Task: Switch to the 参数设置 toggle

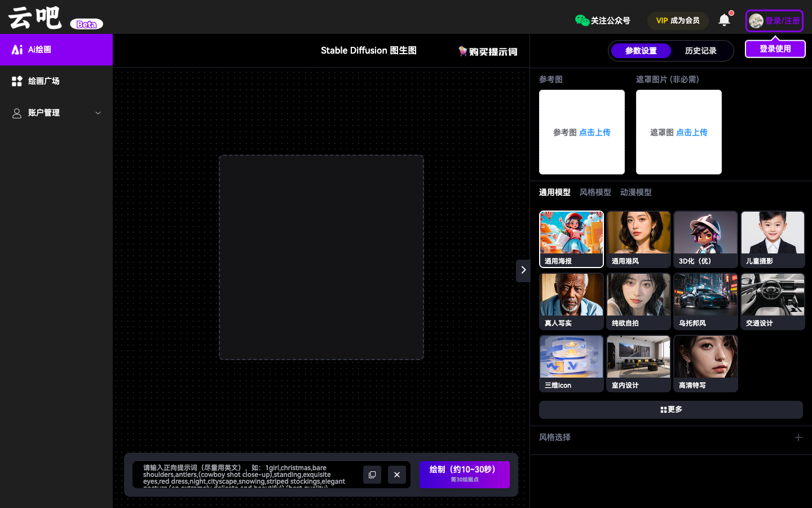Action: [641, 51]
